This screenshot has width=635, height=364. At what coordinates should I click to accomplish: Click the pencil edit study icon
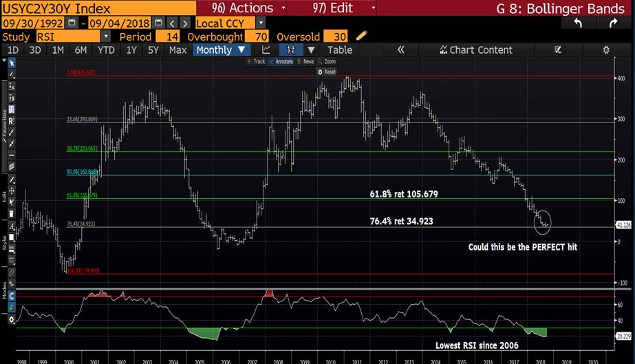coord(362,36)
